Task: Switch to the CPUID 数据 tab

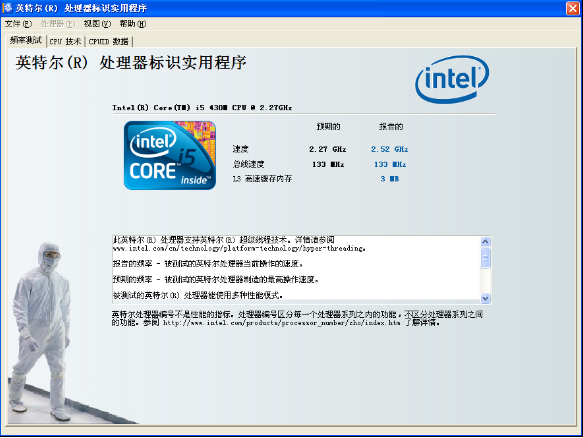Action: (x=109, y=41)
